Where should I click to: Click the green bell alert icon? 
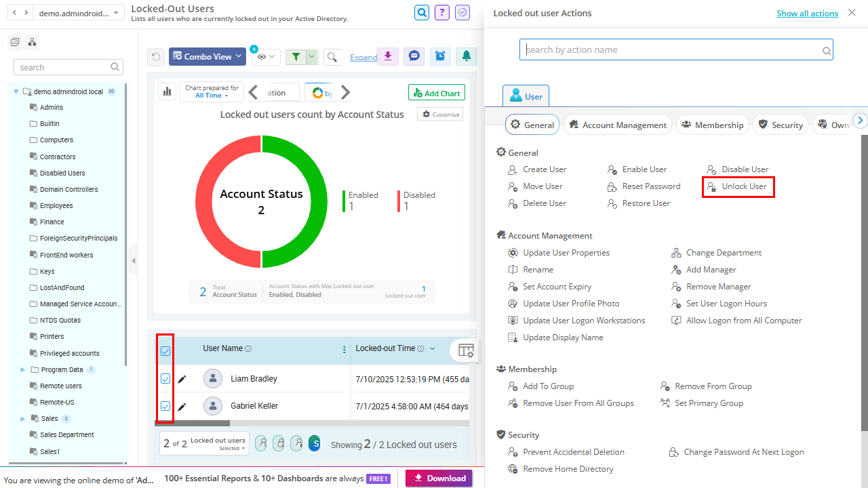point(467,56)
